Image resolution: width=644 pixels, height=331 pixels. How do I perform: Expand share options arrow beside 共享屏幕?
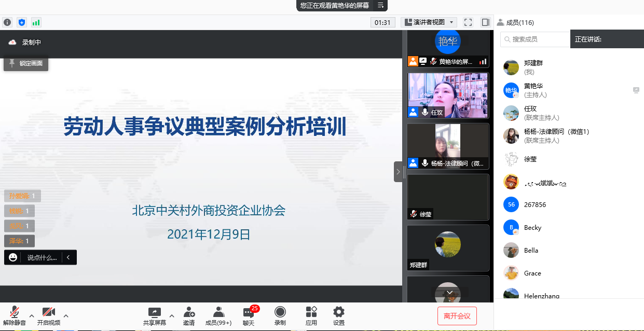tap(172, 315)
